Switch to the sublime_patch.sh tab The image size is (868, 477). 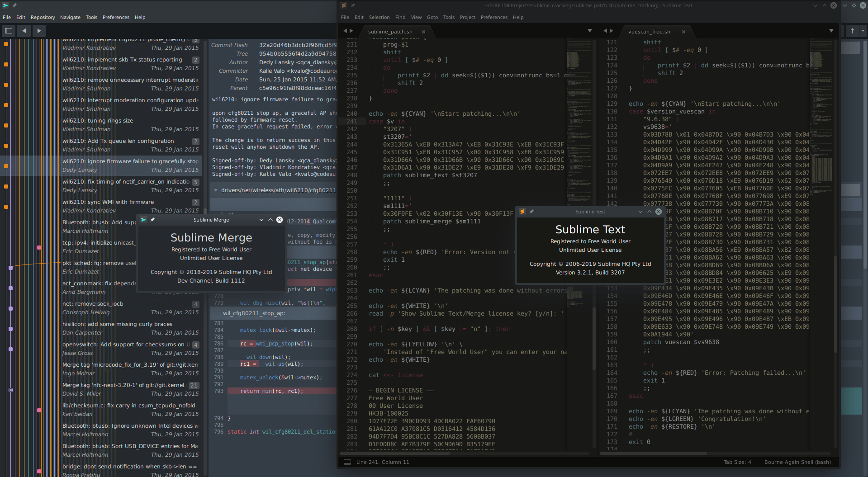coord(390,32)
